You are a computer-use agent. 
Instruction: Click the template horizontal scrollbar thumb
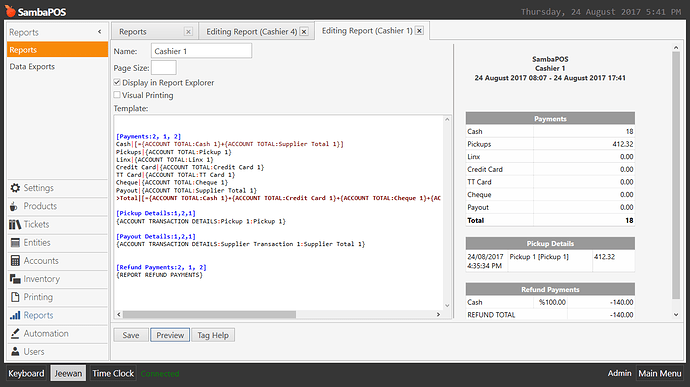(209, 314)
